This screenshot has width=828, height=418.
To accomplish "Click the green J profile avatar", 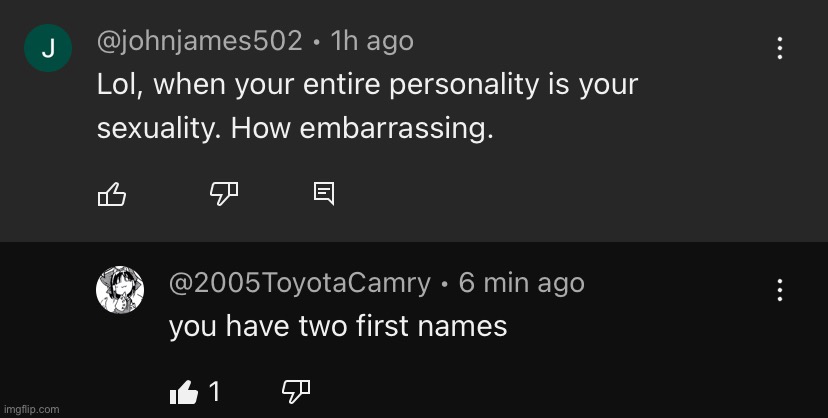I will click(x=48, y=48).
